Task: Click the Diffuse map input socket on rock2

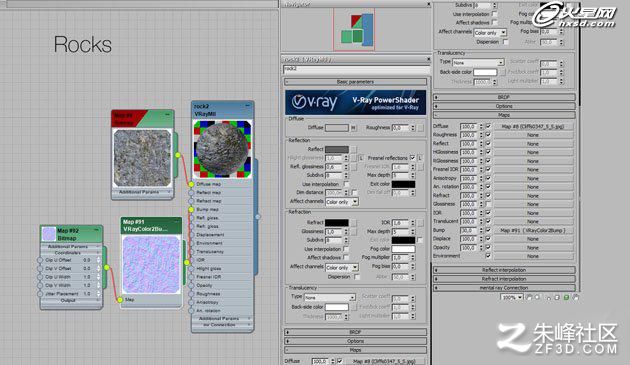Action: (191, 184)
